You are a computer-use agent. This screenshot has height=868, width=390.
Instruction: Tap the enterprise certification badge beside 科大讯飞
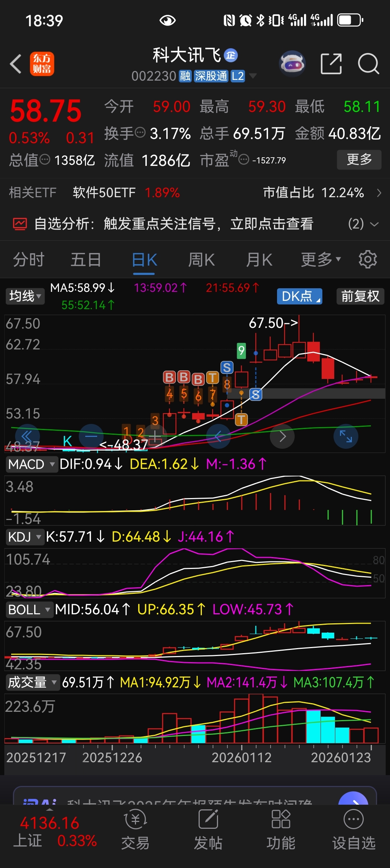tap(231, 55)
